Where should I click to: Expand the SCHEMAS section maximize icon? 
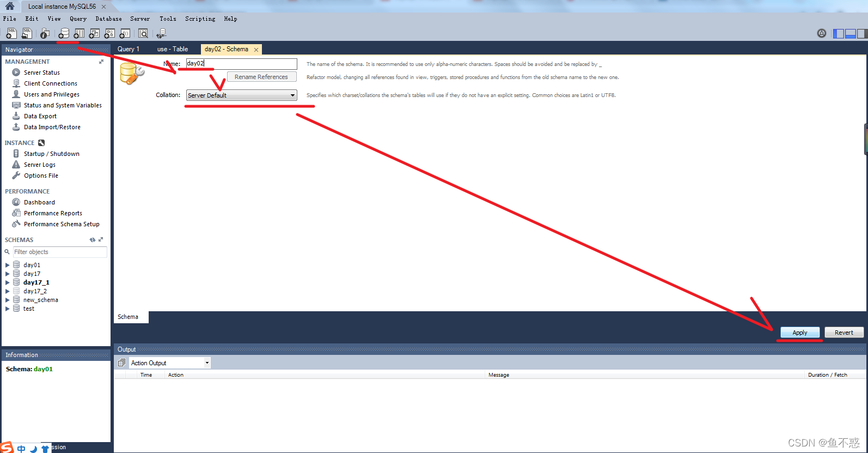pyautogui.click(x=101, y=239)
